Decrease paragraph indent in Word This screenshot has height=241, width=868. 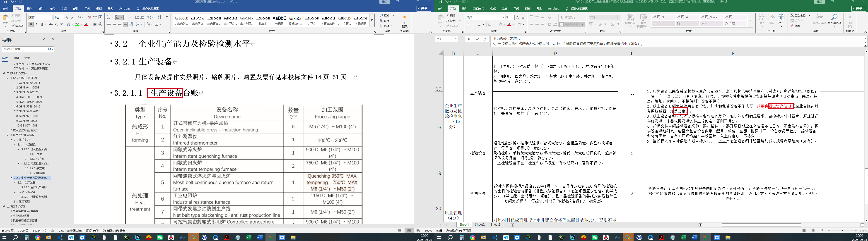136,17
